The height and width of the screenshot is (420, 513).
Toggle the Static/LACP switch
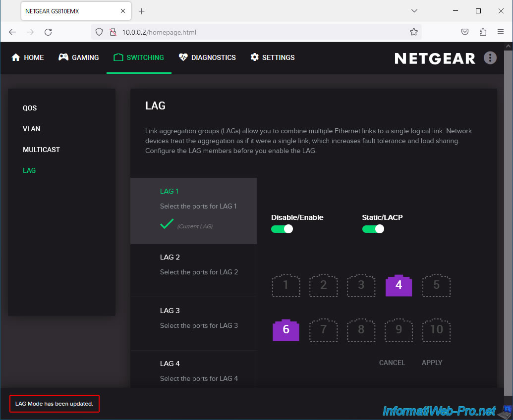pyautogui.click(x=373, y=229)
